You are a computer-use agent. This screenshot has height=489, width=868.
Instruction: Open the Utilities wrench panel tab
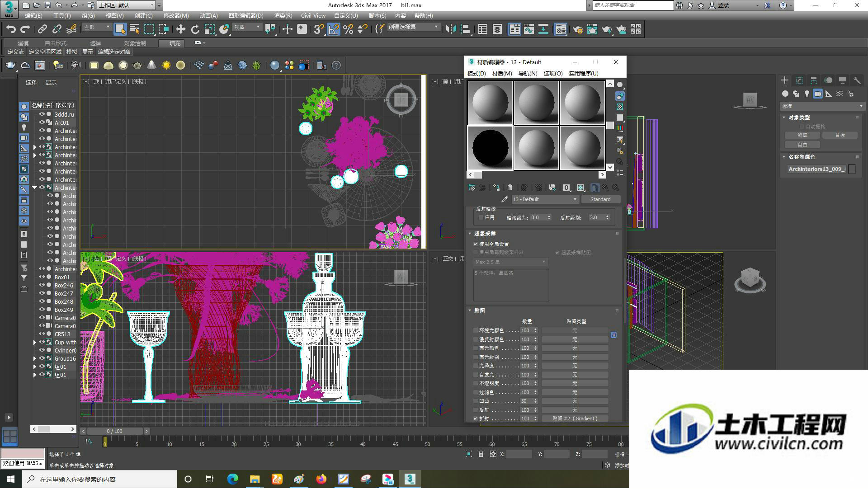[x=857, y=80]
